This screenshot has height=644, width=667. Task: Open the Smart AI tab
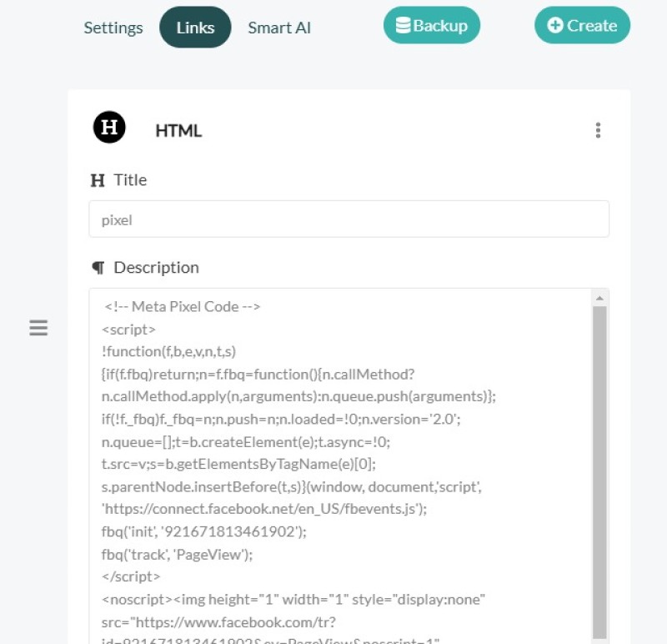pos(279,28)
